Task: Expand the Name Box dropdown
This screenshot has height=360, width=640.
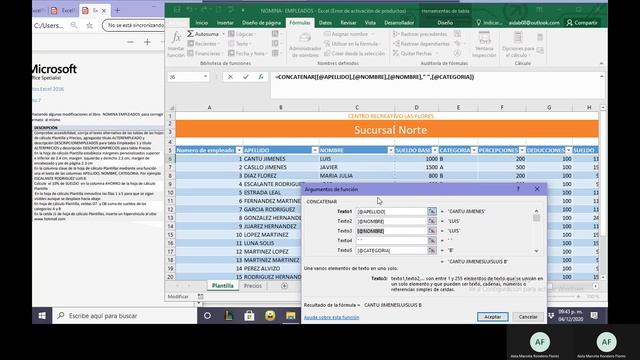Action: click(x=205, y=77)
